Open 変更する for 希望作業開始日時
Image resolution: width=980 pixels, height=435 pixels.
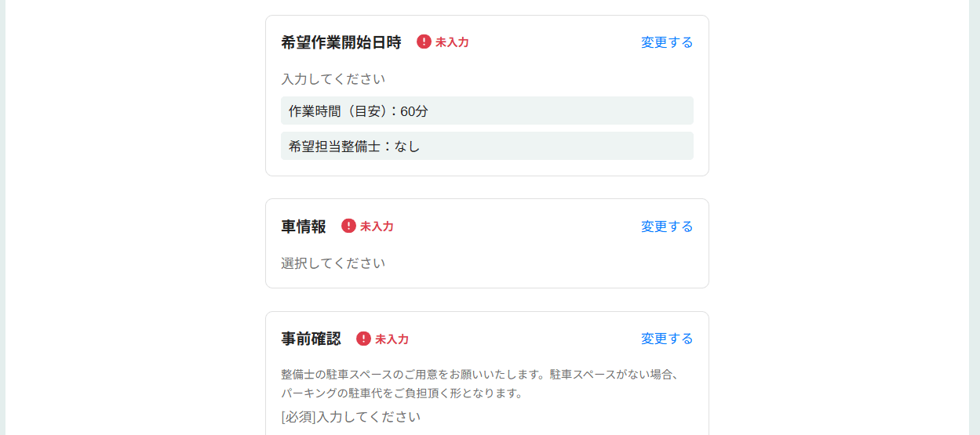pos(667,42)
